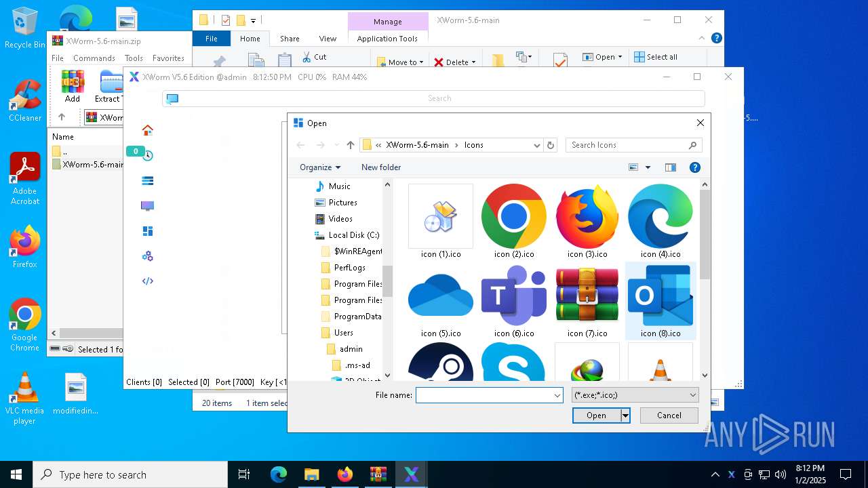Open the Share tab in File Explorer
The width and height of the screenshot is (868, 488).
[x=290, y=39]
